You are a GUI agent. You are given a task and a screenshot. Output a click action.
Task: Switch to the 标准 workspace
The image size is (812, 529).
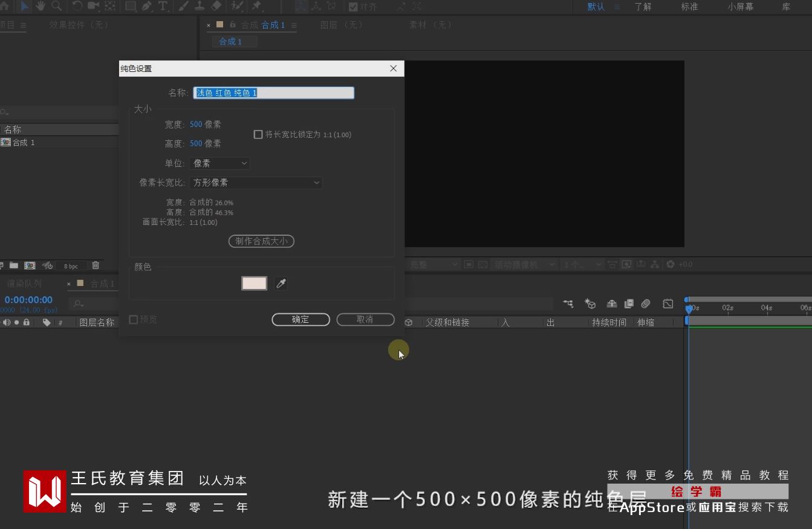(689, 7)
